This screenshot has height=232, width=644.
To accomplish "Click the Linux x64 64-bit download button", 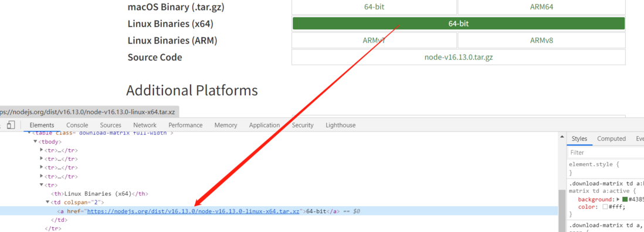I will 458,24.
